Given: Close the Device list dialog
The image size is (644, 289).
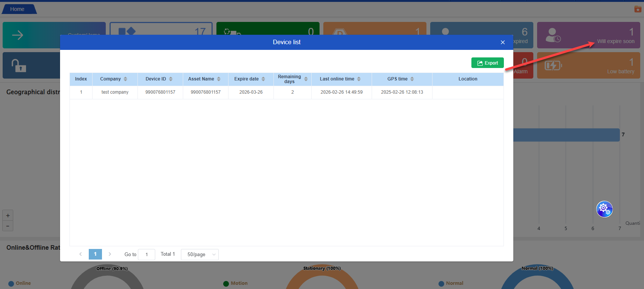Looking at the screenshot, I should click(503, 42).
